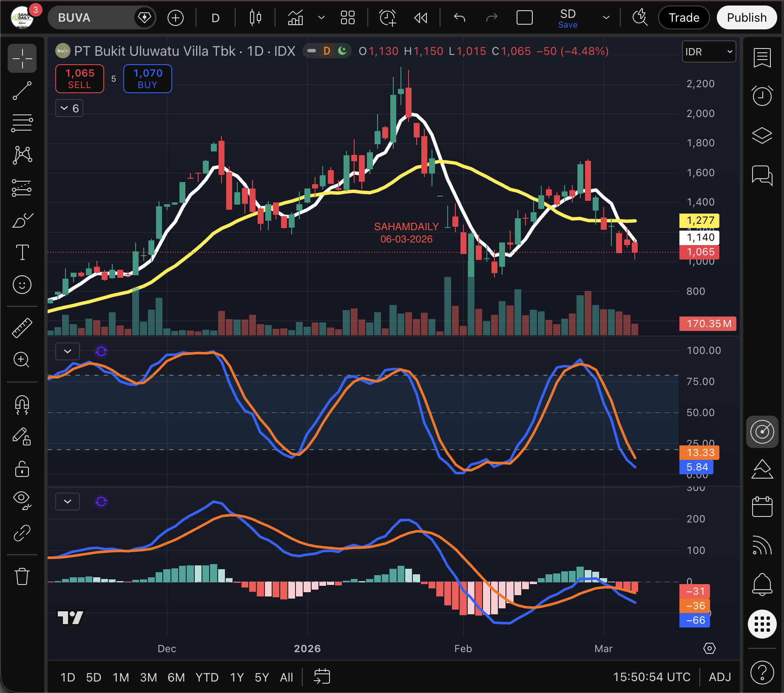Click the Publish button
784x693 pixels.
coord(746,18)
